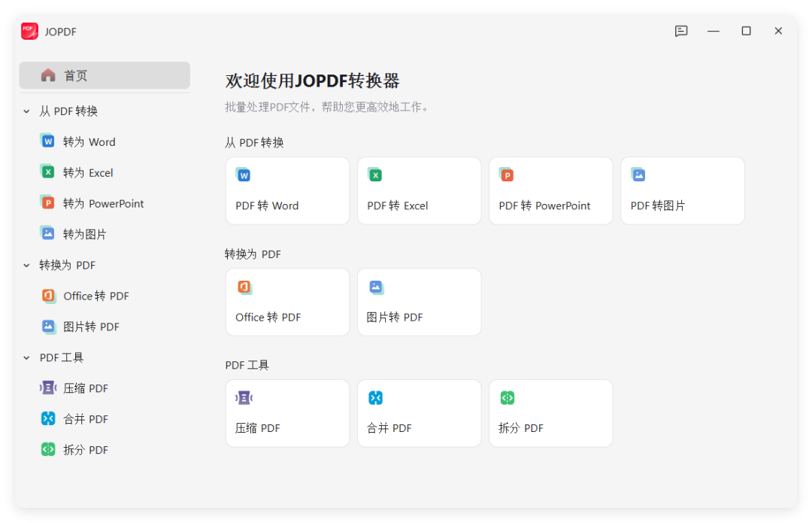Image resolution: width=812 pixels, height=523 pixels.
Task: Click the compress icon on 压缩 PDF card
Action: point(244,398)
